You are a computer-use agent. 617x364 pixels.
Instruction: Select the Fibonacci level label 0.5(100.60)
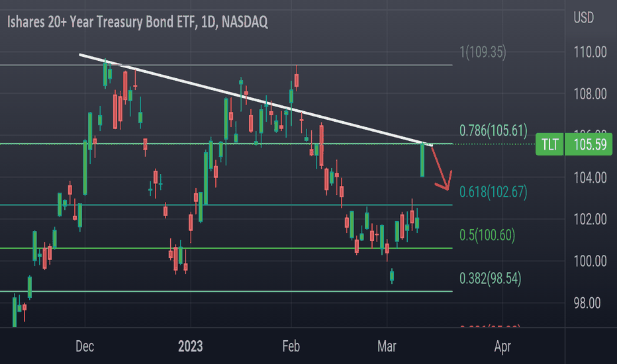[x=487, y=236]
